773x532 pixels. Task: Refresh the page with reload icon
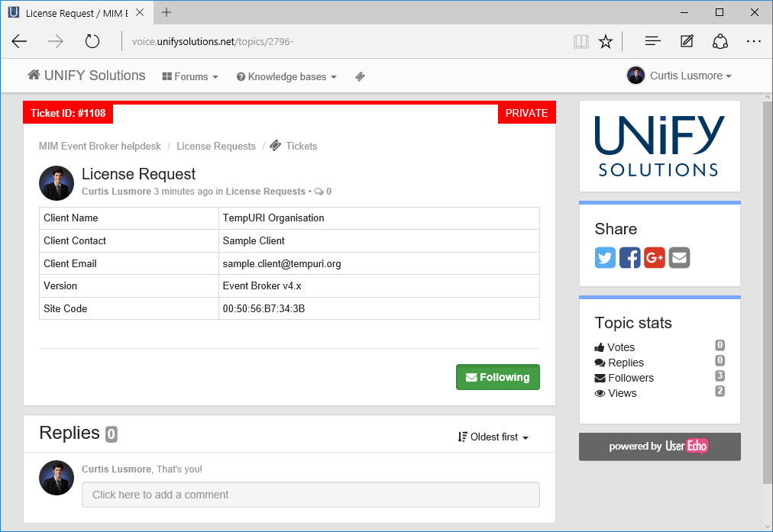tap(92, 41)
